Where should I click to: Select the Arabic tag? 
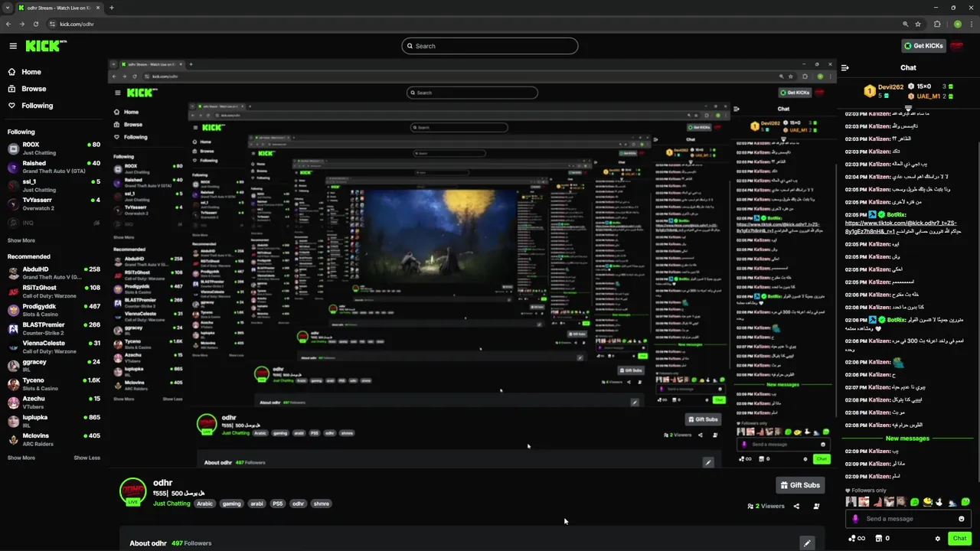(x=204, y=504)
